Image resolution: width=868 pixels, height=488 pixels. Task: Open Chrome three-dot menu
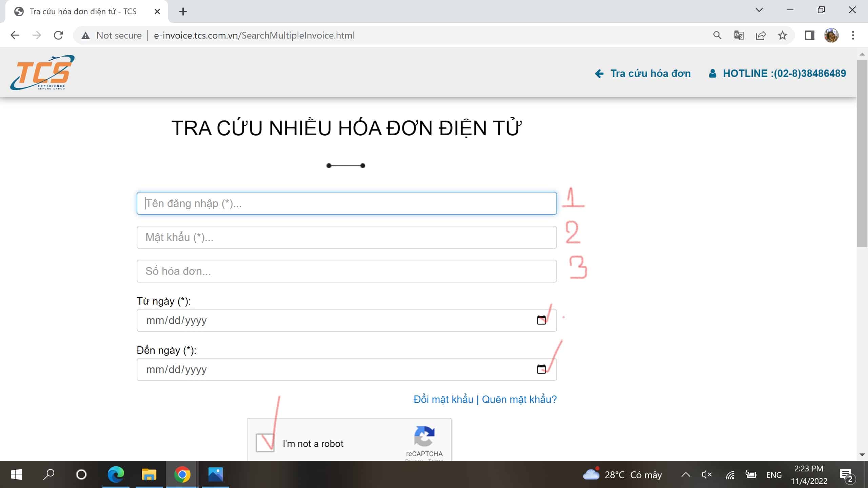[853, 35]
